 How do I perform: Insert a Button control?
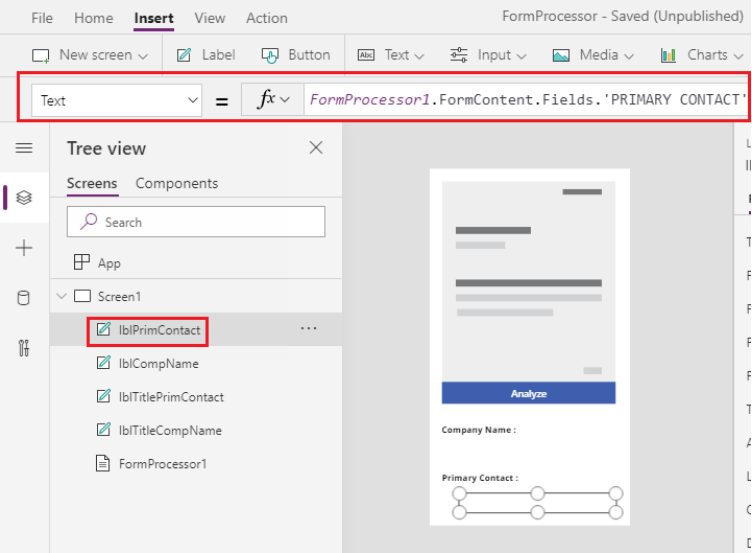(x=296, y=55)
